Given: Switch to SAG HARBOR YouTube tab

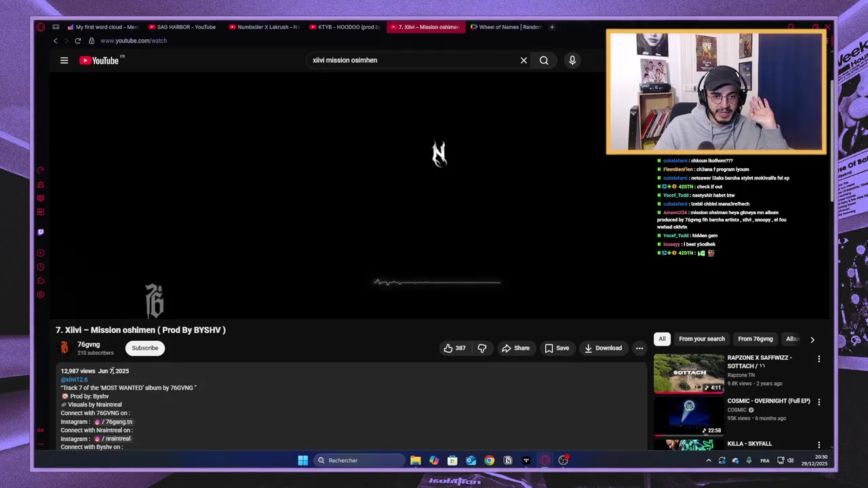Looking at the screenshot, I should (182, 27).
